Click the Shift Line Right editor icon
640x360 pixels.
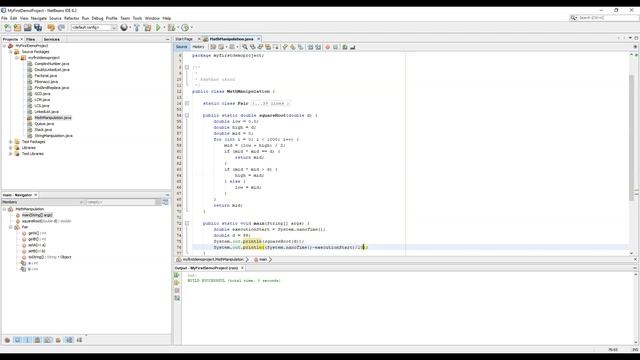[318, 47]
